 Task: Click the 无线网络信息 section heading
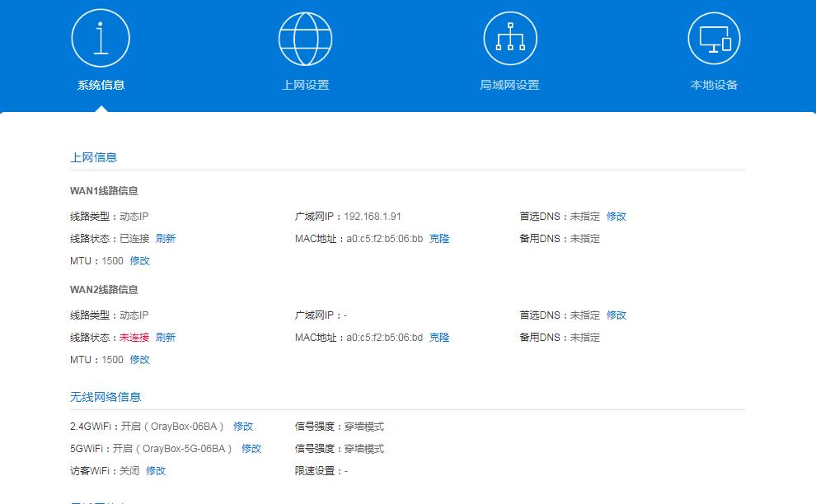[106, 395]
